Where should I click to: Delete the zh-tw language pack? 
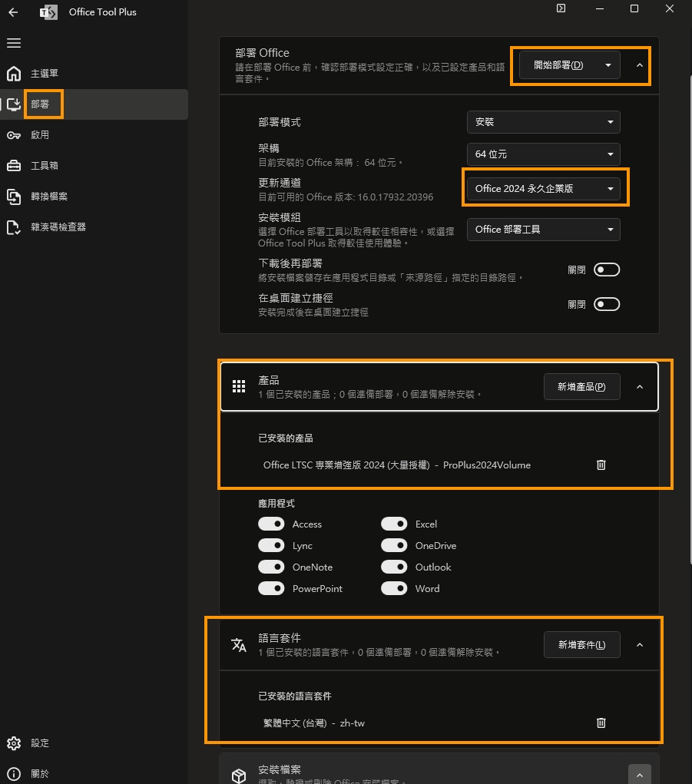pos(601,723)
